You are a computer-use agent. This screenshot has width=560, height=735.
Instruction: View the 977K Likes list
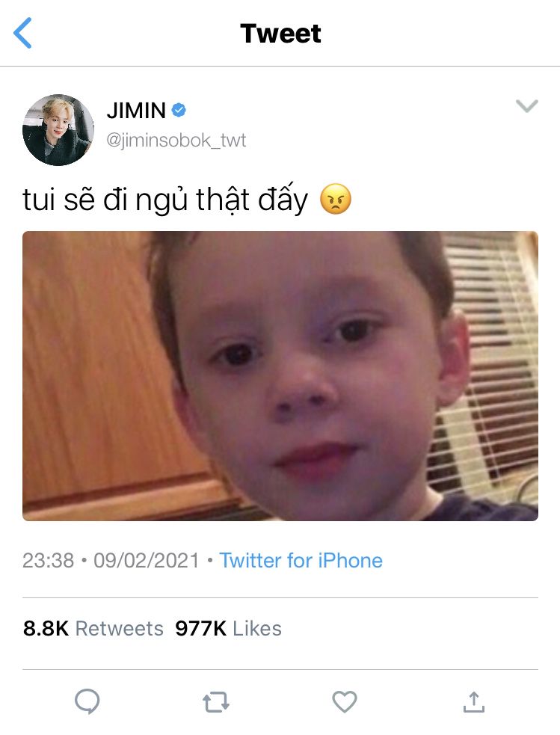[228, 628]
